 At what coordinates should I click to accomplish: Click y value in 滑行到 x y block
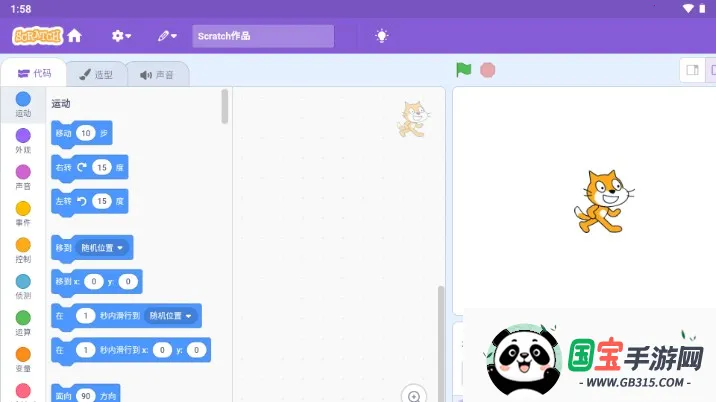click(x=196, y=350)
